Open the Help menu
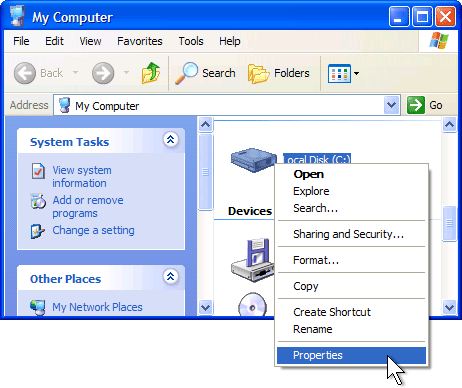462x388 pixels. pyautogui.click(x=230, y=41)
